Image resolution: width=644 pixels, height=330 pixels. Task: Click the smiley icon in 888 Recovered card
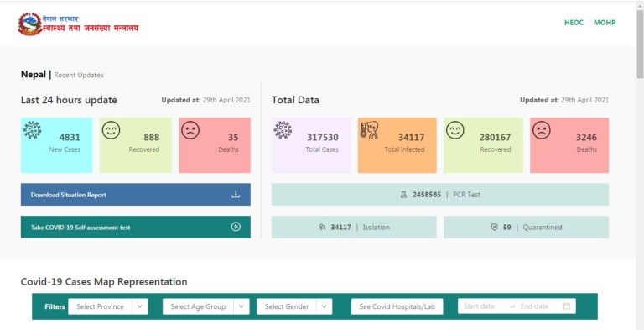(111, 130)
